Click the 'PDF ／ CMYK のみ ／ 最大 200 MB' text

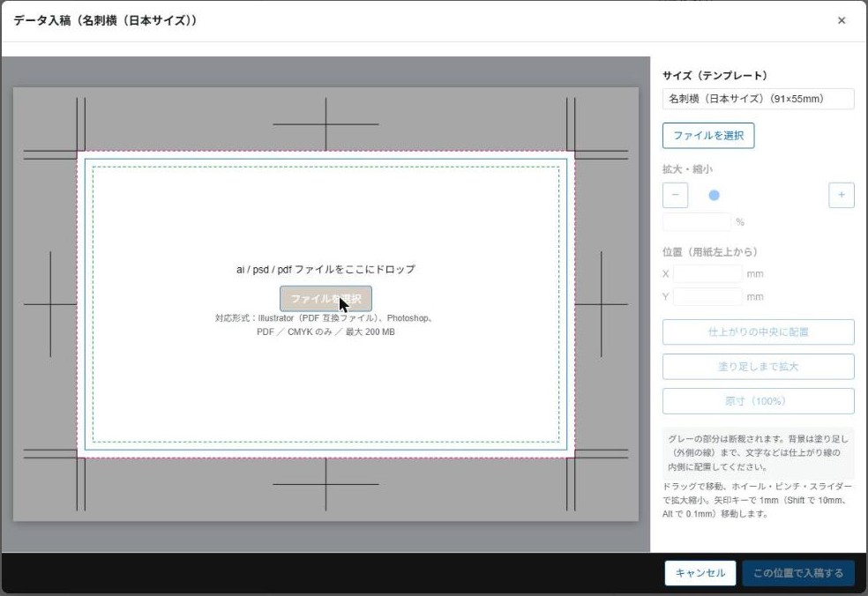(325, 332)
